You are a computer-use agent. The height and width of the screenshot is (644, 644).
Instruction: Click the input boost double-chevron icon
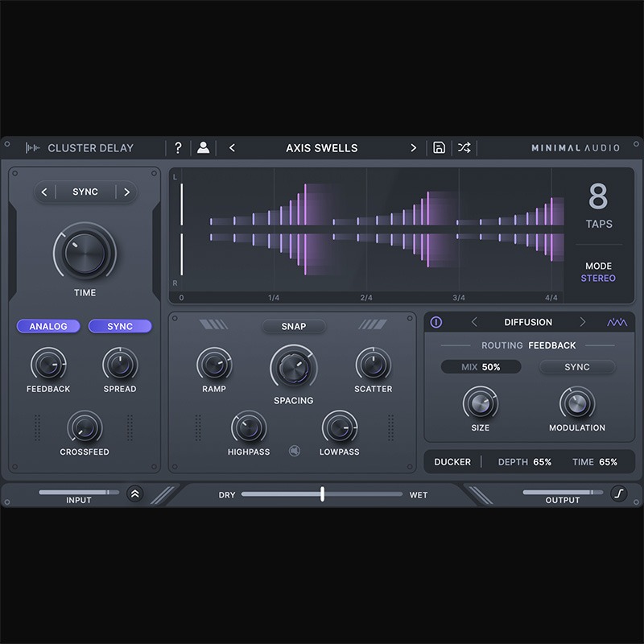click(134, 494)
